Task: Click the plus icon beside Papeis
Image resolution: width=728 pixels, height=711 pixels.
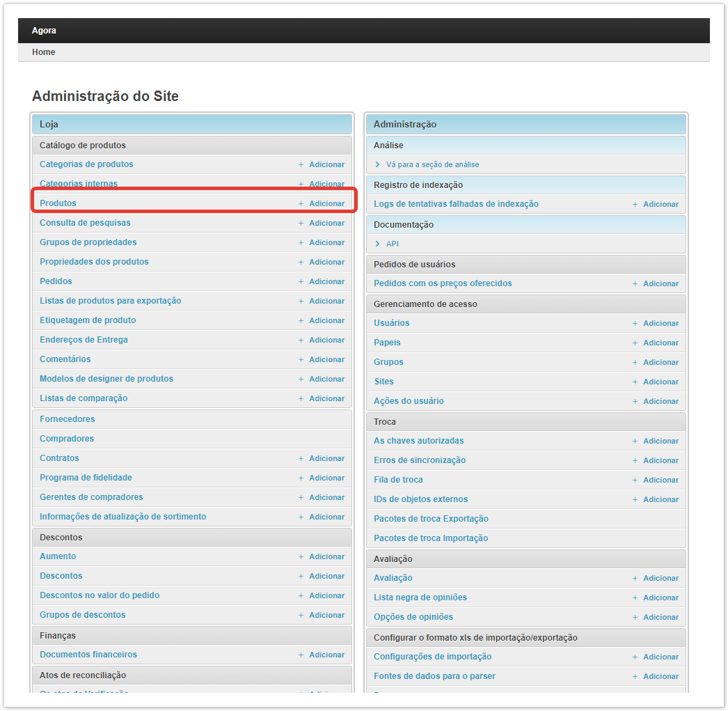Action: tap(635, 343)
